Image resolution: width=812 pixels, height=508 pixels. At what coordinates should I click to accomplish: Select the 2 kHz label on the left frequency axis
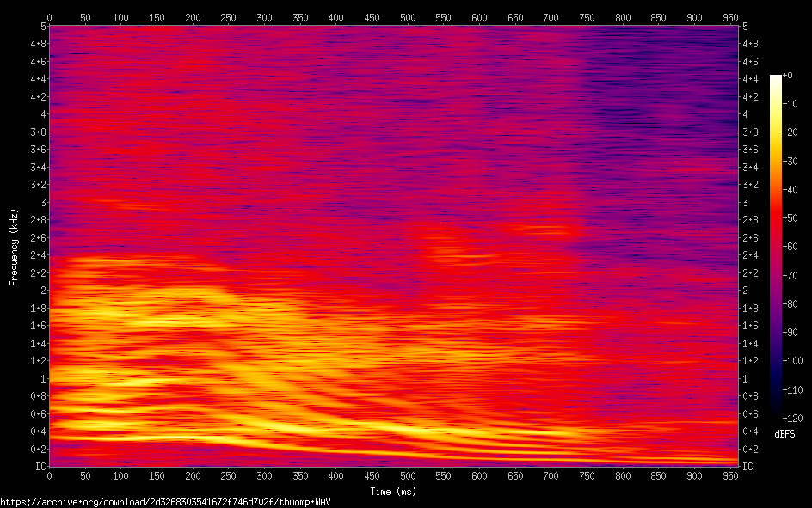click(x=41, y=291)
